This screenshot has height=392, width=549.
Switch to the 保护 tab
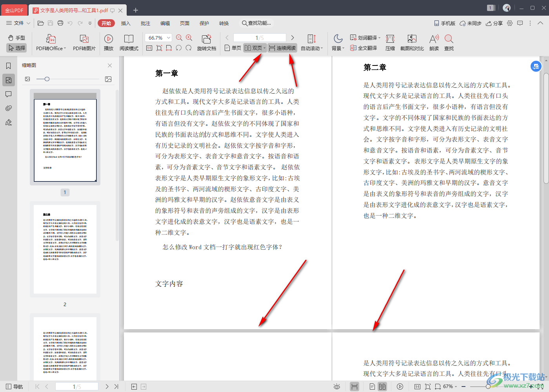(204, 23)
